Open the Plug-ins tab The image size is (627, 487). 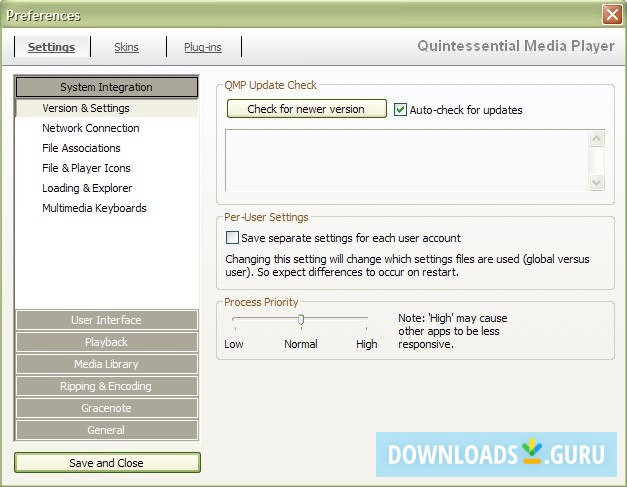pos(203,47)
